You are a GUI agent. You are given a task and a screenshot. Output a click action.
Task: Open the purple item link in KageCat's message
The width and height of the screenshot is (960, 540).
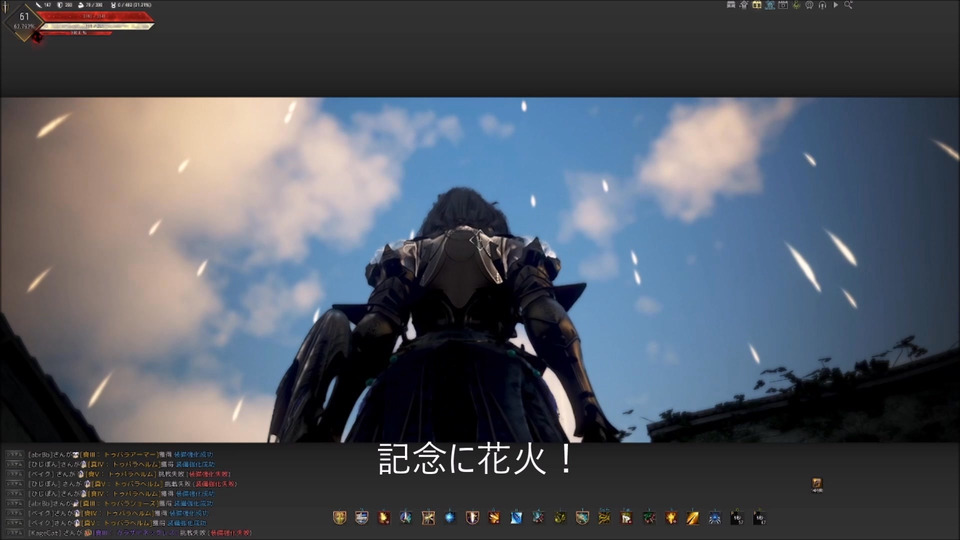pos(135,533)
